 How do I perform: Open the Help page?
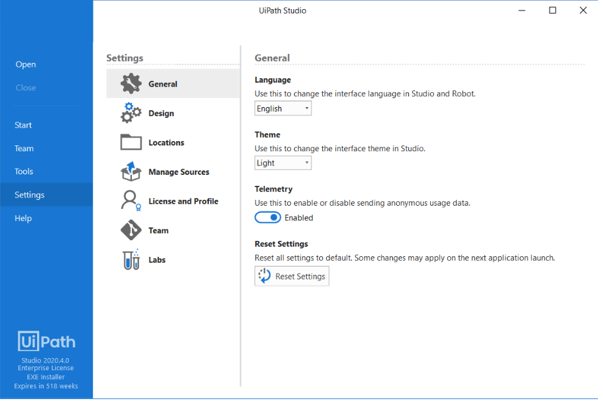tap(23, 218)
